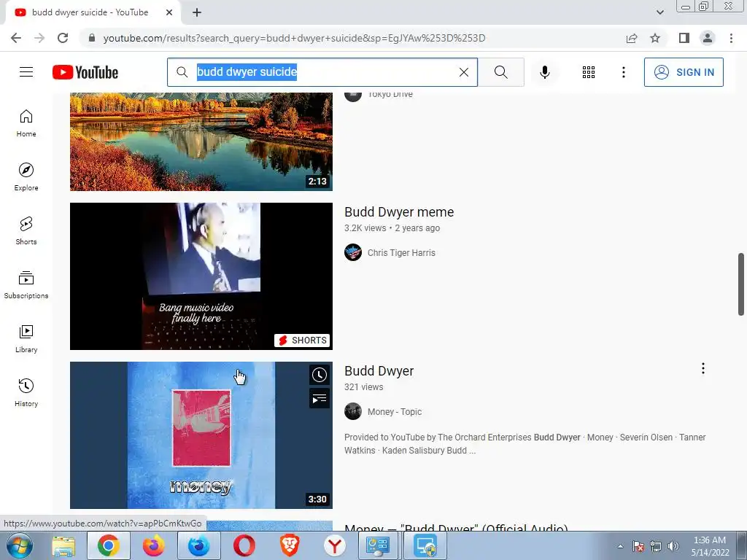747x560 pixels.
Task: Go back in browser
Action: (x=16, y=38)
